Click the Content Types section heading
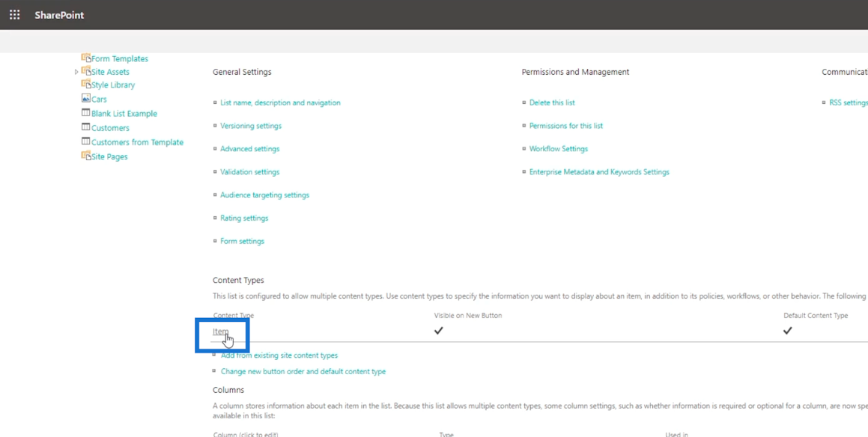 238,281
